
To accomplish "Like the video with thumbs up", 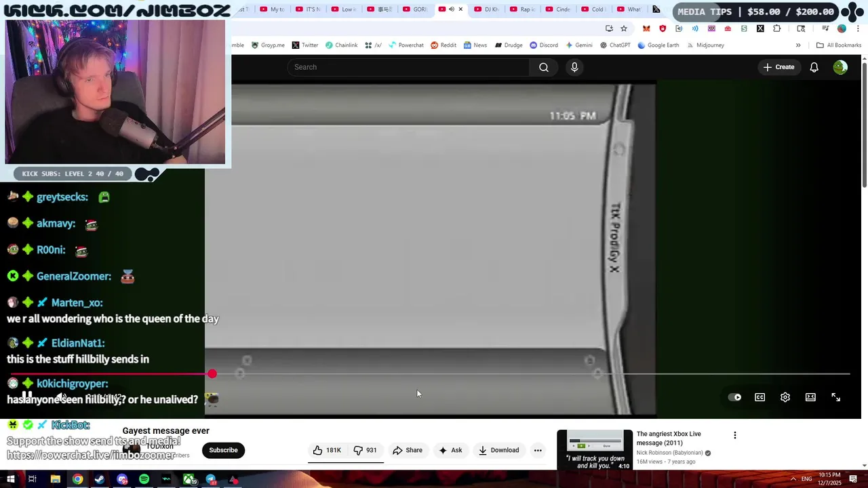I will tap(327, 450).
